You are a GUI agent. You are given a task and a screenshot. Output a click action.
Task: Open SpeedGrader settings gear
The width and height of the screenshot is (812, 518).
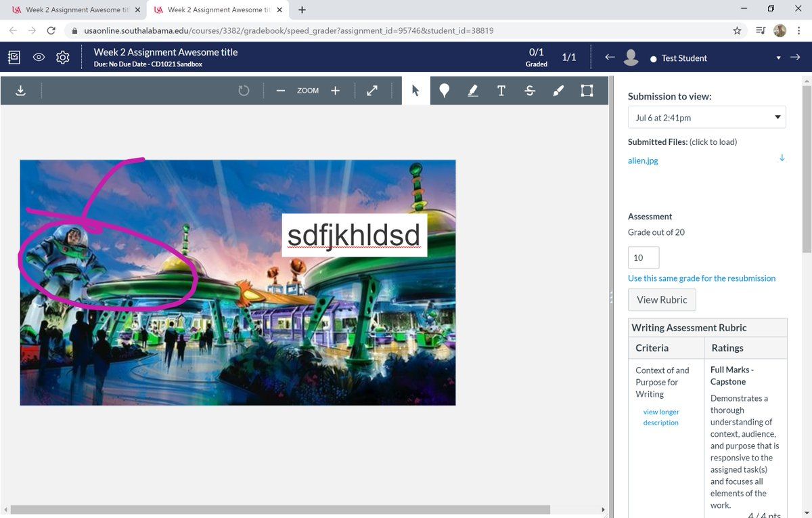click(x=63, y=58)
